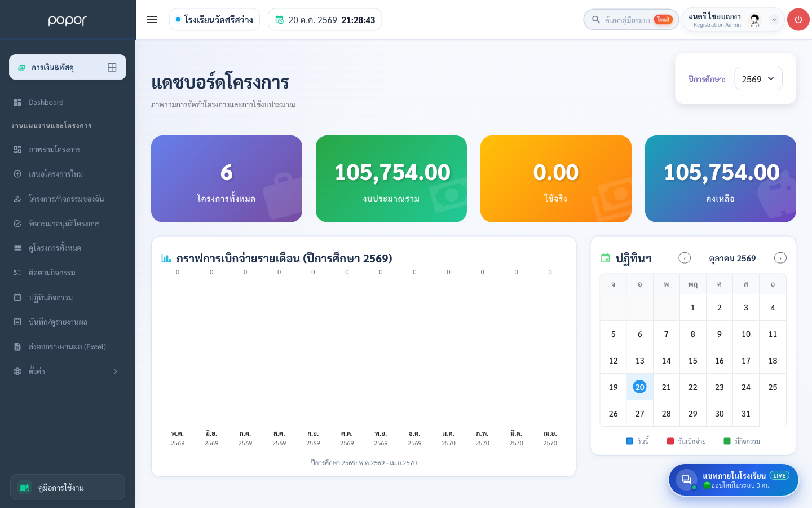Focus the ค้นหาคู่มือระบบ search field
Viewport: 812px width, 508px height.
tap(627, 20)
